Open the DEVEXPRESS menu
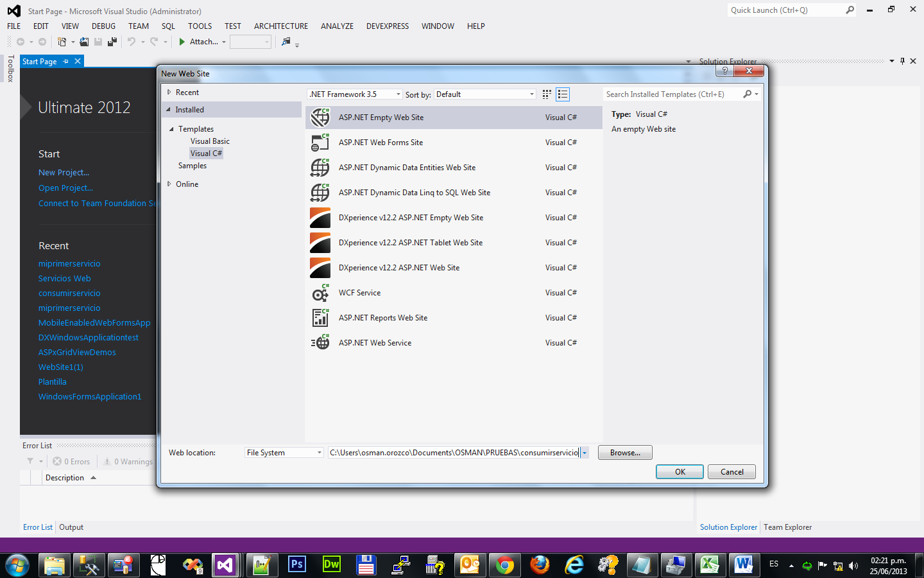This screenshot has width=924, height=578. 388,26
